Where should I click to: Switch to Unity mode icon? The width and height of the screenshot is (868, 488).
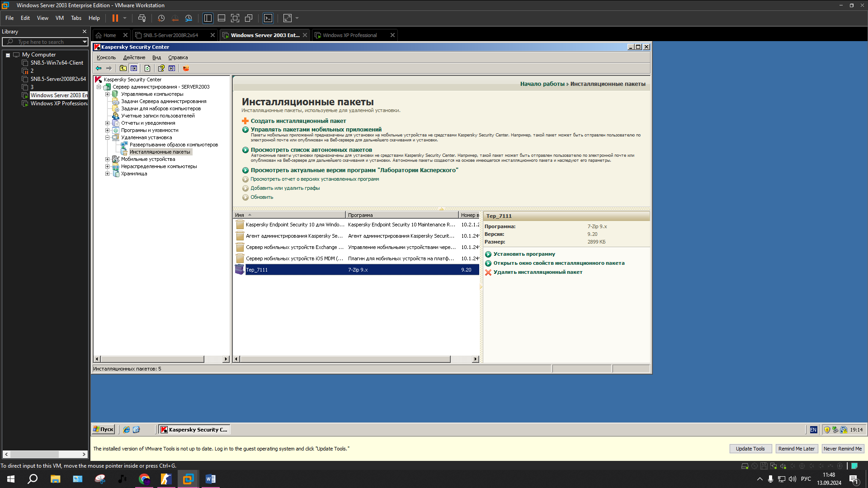click(249, 18)
